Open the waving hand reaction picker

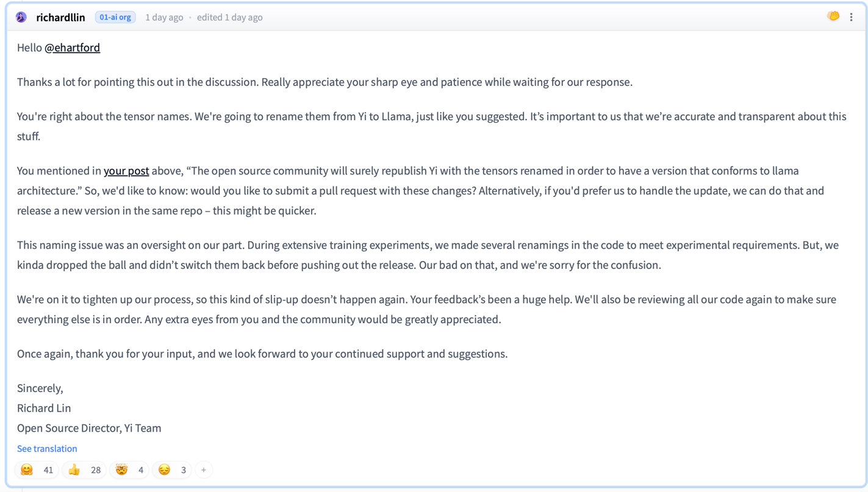click(x=833, y=16)
